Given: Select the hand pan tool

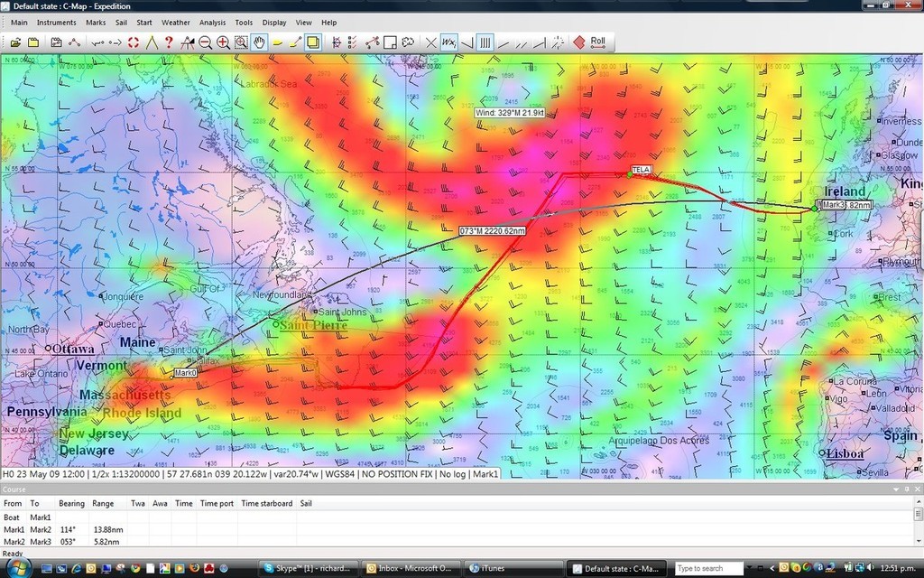Looking at the screenshot, I should pos(259,42).
